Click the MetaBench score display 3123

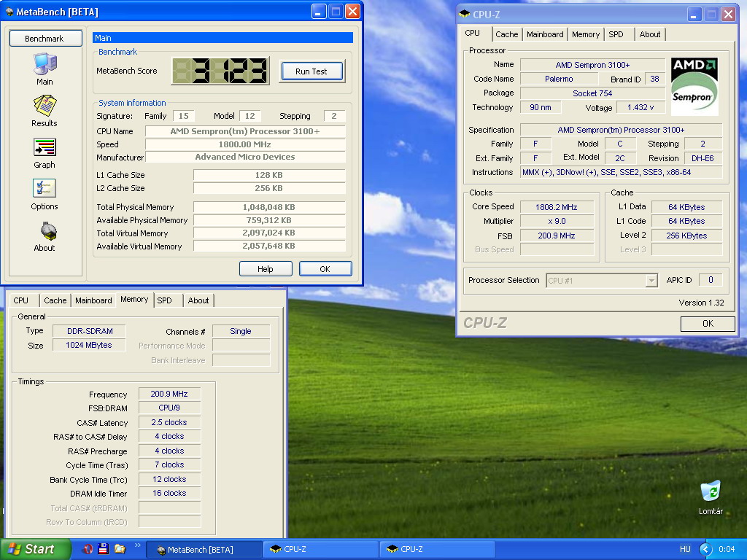coord(220,71)
